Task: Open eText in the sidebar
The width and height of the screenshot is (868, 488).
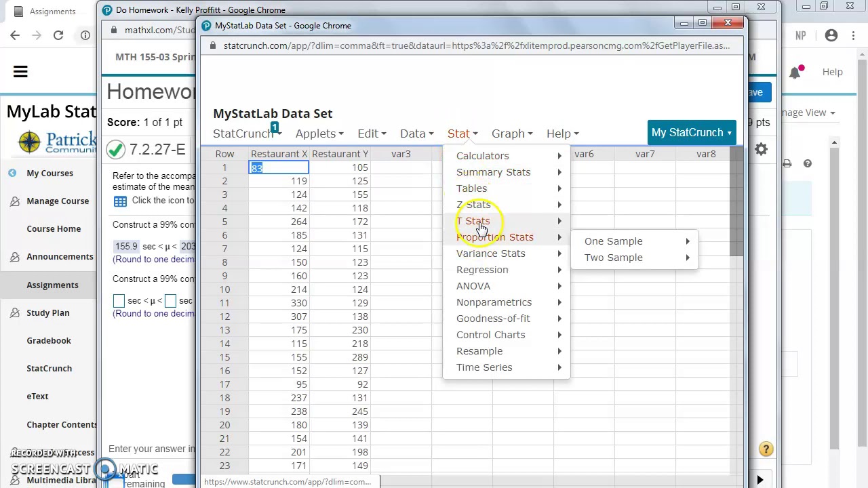Action: (x=37, y=396)
